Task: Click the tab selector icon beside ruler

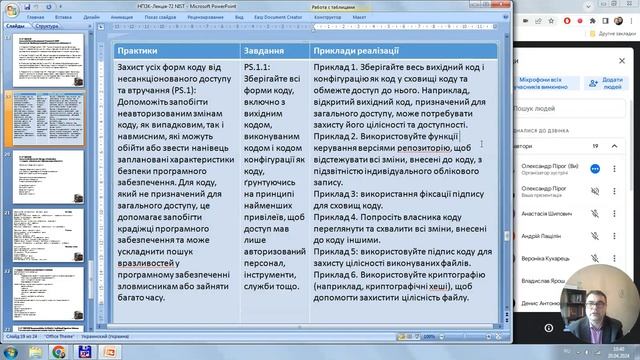Action: tap(100, 27)
